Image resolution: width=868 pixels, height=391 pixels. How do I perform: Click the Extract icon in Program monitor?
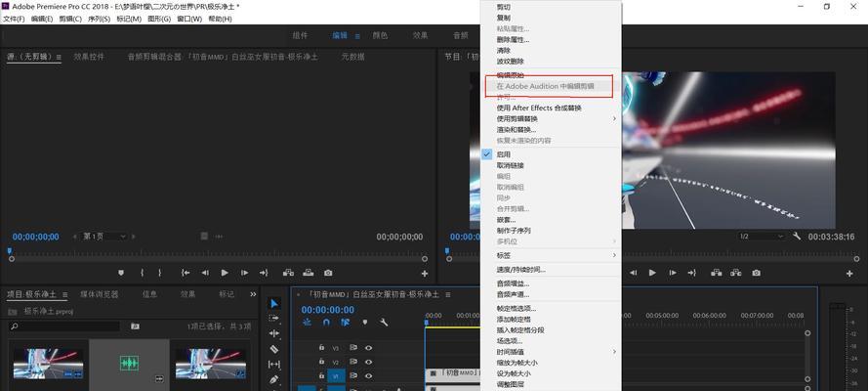(735, 273)
